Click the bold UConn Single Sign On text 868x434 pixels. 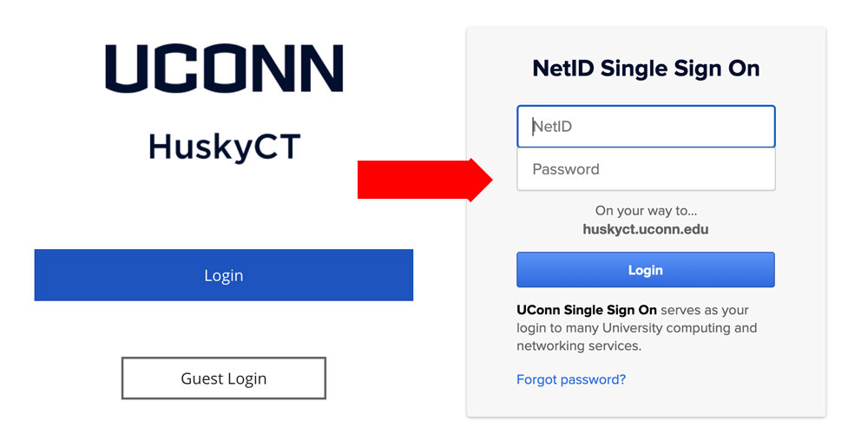pos(587,310)
